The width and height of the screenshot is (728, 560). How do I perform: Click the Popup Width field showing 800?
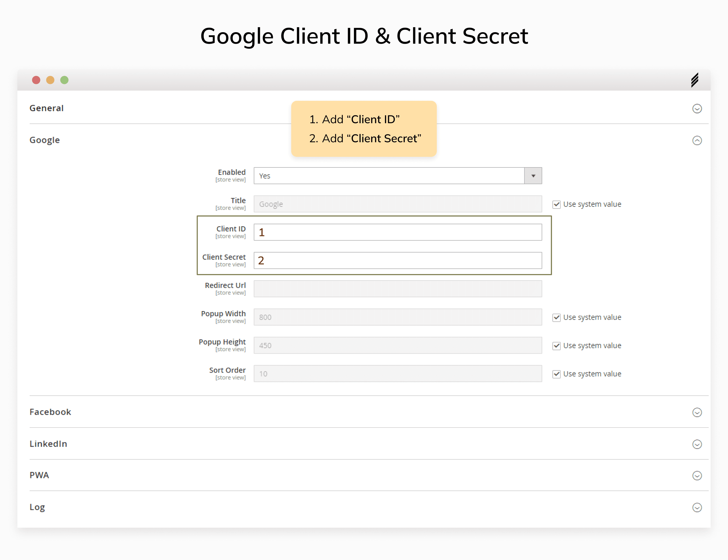[x=398, y=317]
